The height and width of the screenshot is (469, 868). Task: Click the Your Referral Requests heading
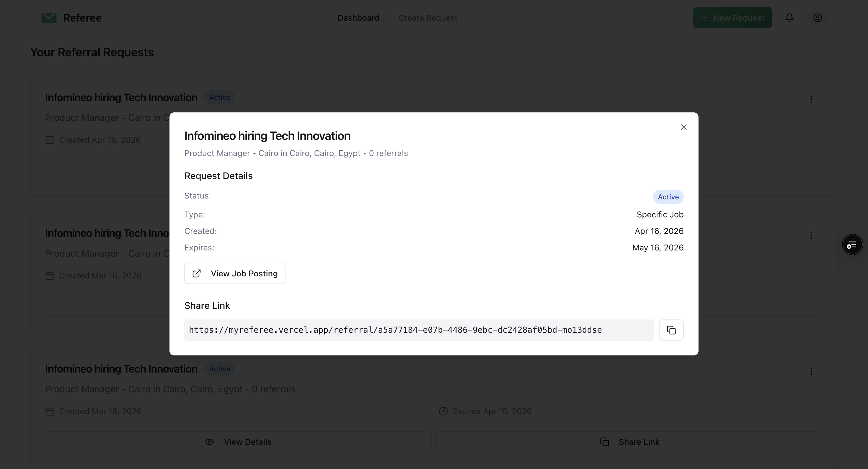pos(92,52)
